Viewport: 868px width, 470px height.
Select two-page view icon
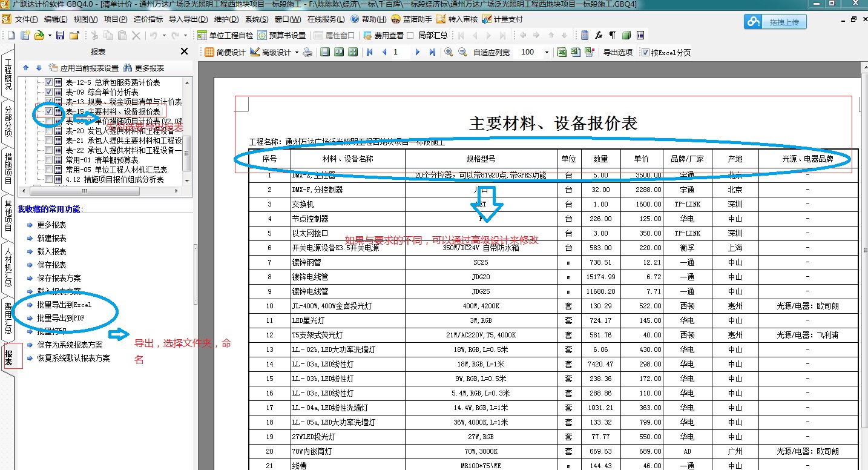point(339,52)
